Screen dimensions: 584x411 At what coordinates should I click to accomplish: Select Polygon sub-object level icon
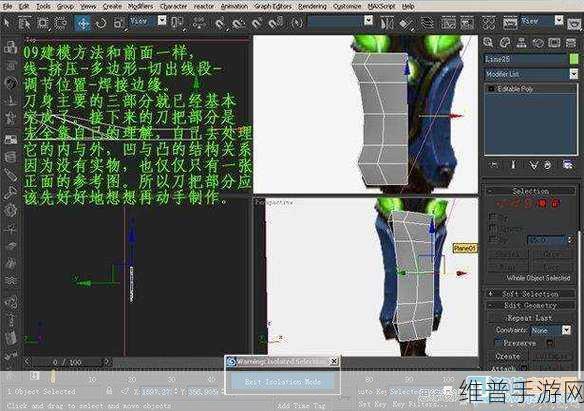click(x=542, y=203)
